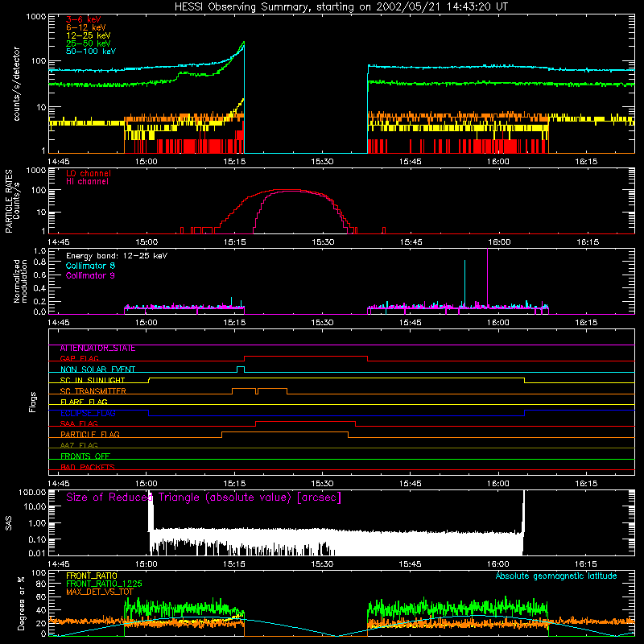Click the counts/s/detector axis label
Image resolution: width=644 pixels, height=644 pixels.
click(x=17, y=84)
